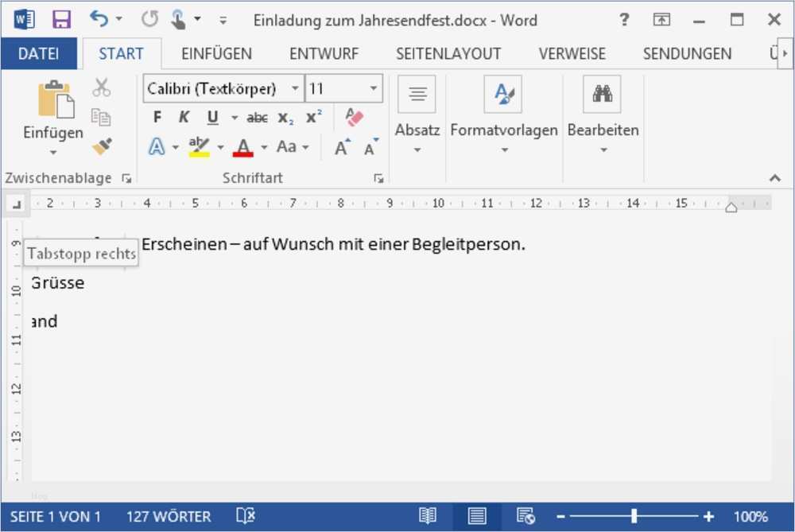Click the Schriftart group dialog launcher
This screenshot has width=795, height=532.
(x=379, y=178)
